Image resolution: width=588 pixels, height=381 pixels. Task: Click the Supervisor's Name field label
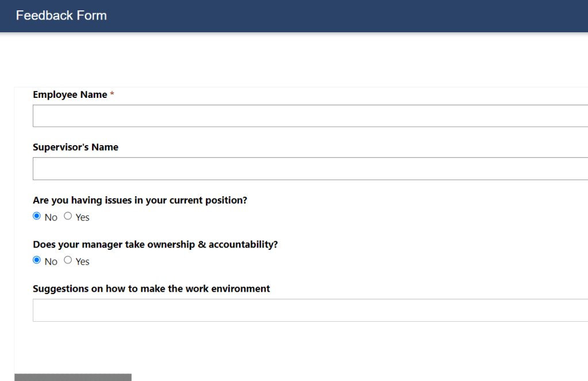pos(75,147)
